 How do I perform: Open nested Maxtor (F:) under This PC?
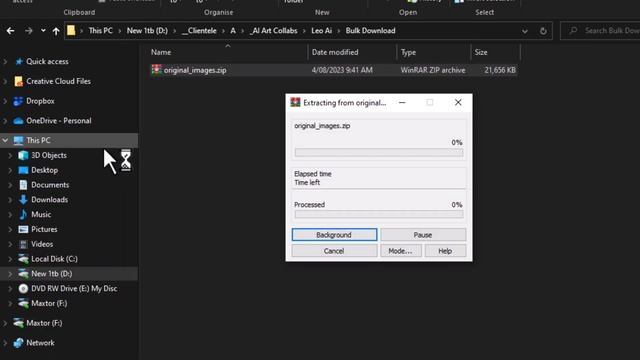coord(49,303)
